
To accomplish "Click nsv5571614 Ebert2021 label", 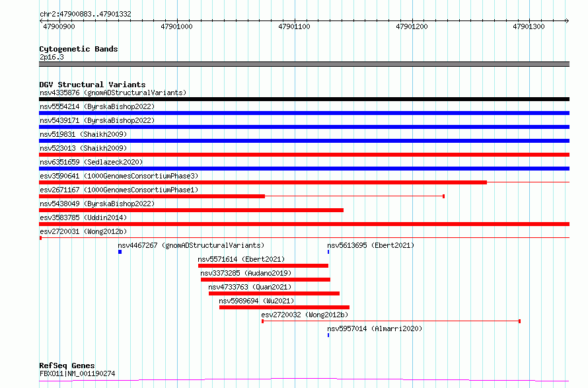I will click(241, 259).
